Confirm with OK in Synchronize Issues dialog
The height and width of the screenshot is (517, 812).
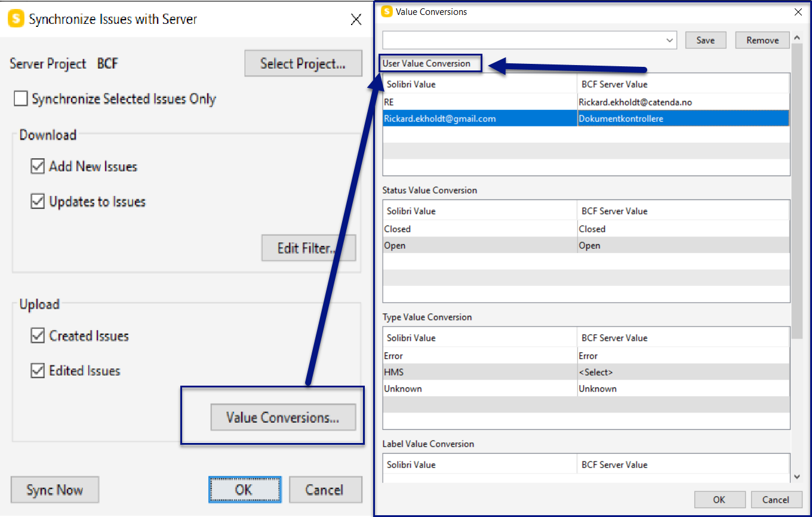click(x=245, y=490)
